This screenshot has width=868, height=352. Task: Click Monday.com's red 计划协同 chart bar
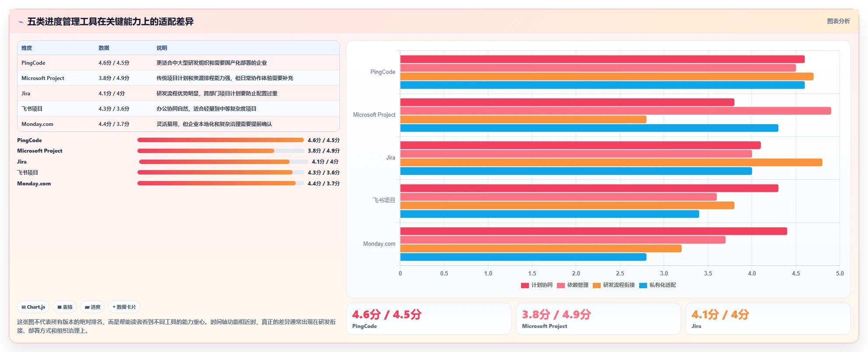[594, 231]
